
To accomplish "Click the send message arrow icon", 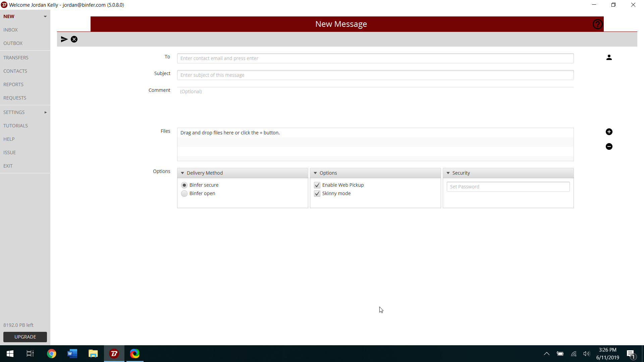I will tap(64, 39).
